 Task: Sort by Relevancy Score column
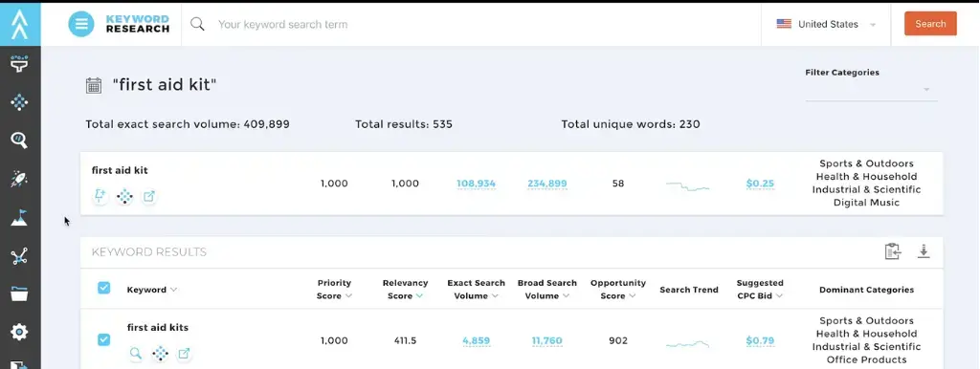(x=405, y=289)
